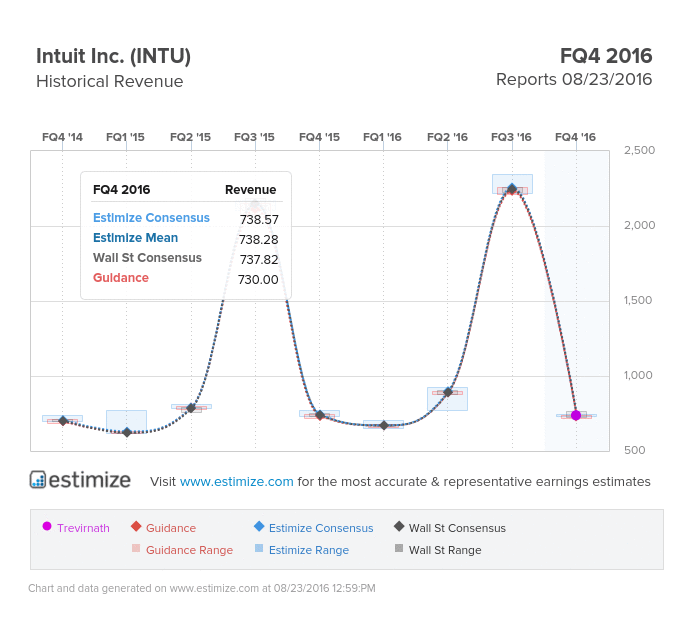Select the FQ3 '16 diamond data point
Viewport: 685px width, 620px height.
click(512, 189)
